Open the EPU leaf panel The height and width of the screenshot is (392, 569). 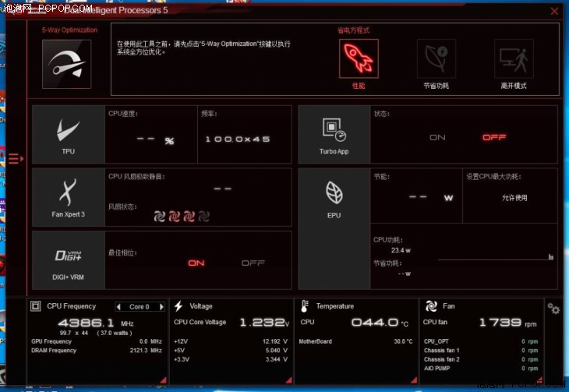point(334,228)
